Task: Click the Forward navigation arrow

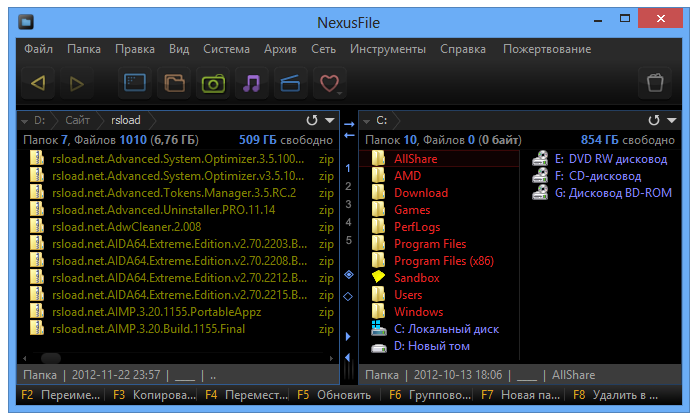Action: tap(77, 83)
